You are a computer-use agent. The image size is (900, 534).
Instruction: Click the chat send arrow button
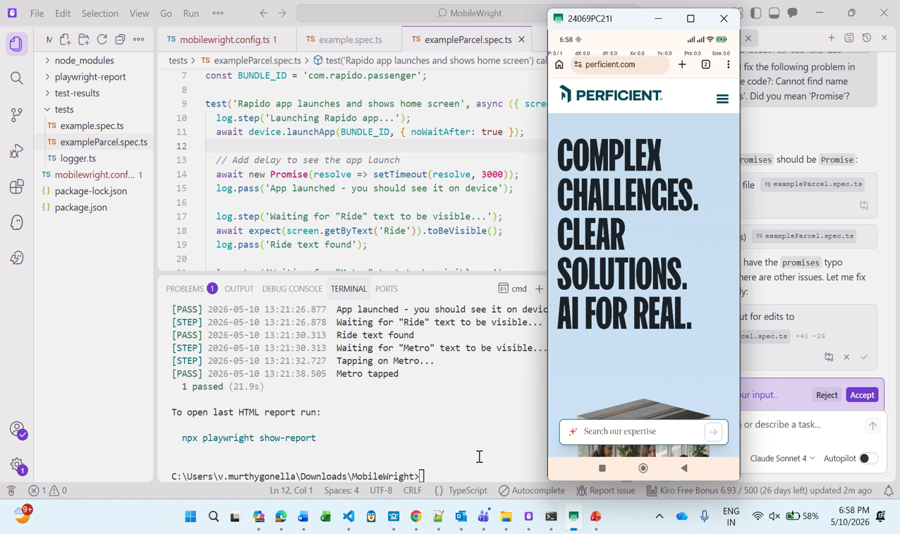872,425
